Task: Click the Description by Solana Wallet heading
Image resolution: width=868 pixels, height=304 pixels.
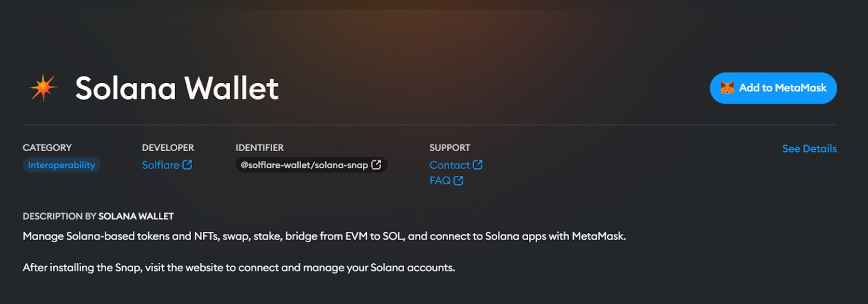Action: 98,216
